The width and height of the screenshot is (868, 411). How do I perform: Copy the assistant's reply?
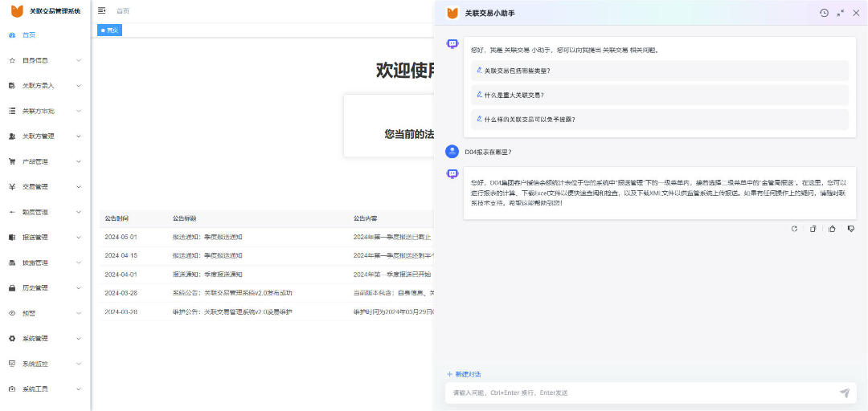813,229
